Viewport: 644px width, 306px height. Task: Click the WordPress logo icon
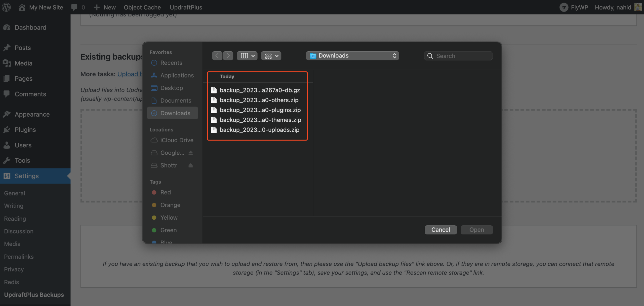7,7
